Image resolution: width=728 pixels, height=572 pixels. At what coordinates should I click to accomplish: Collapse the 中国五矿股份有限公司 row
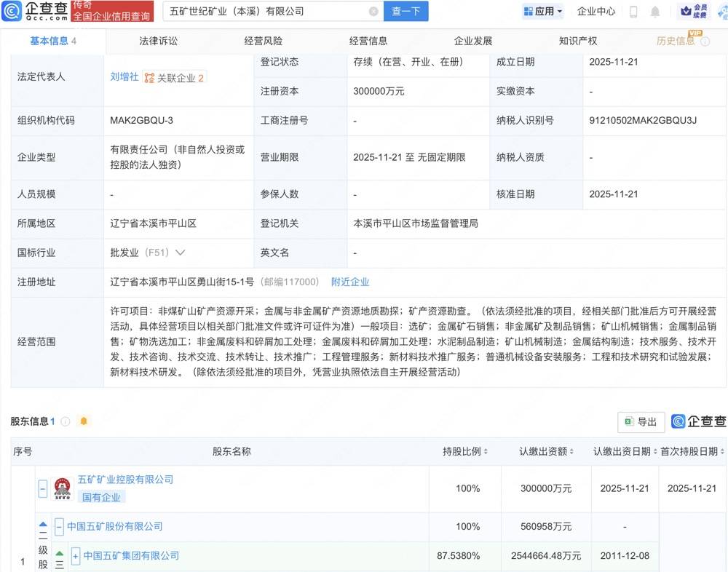pos(60,527)
